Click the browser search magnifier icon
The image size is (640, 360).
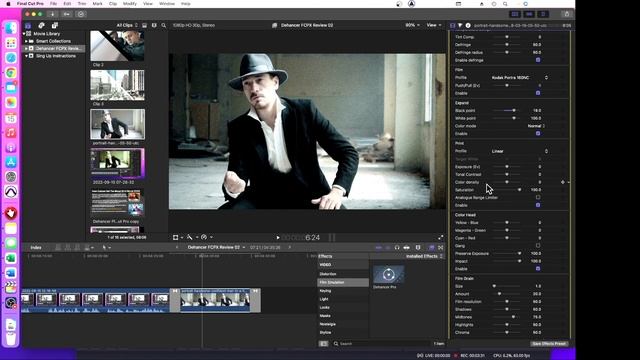pos(164,25)
